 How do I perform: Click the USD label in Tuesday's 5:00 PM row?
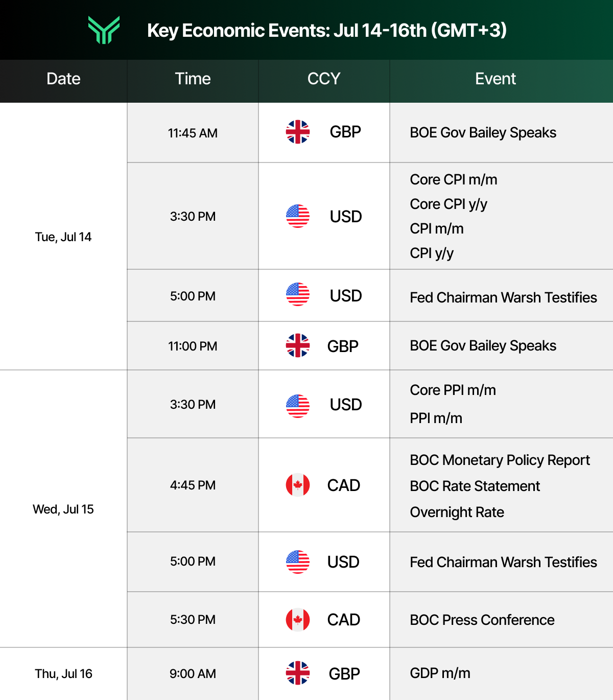click(x=346, y=296)
